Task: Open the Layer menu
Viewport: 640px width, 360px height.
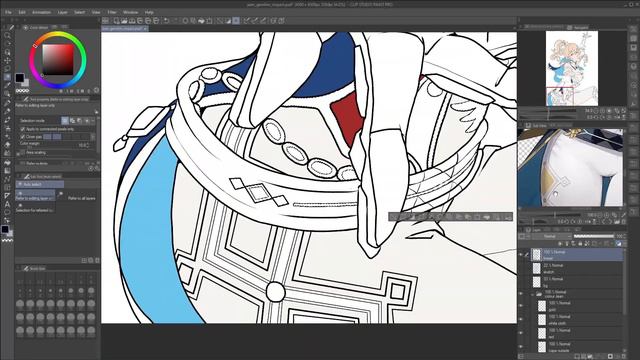Action: [x=62, y=12]
